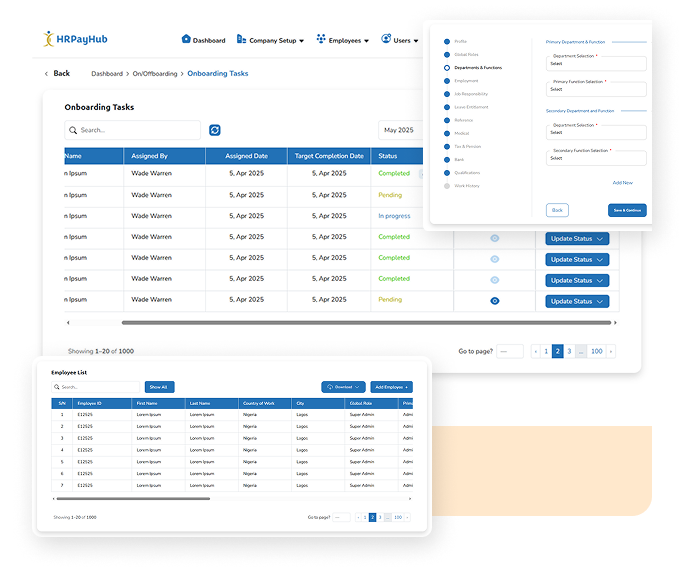Click the back arrow icon near Back
Screen dimensions: 683x587
46,74
